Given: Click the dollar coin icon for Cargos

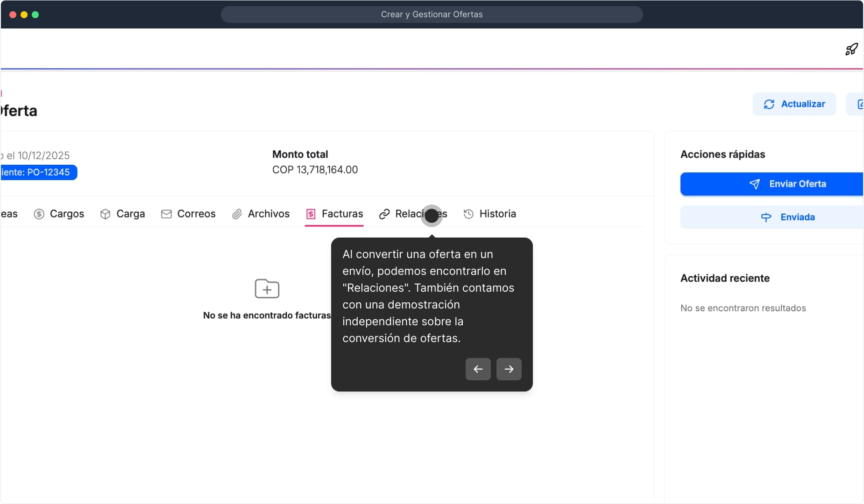Looking at the screenshot, I should [39, 214].
